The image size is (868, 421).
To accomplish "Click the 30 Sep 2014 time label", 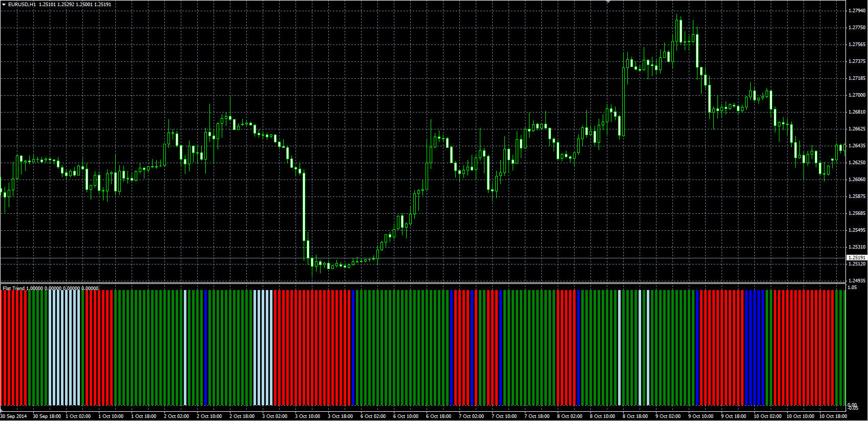I will point(14,416).
